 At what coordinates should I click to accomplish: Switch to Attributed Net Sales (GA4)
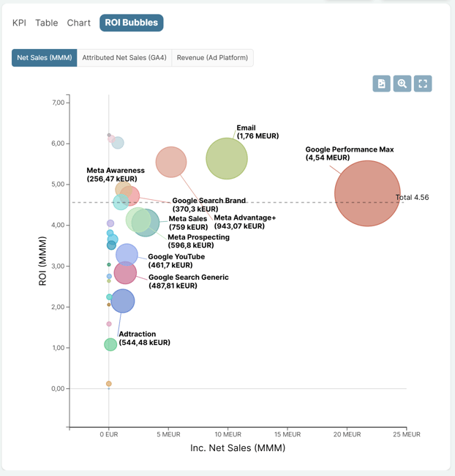(124, 58)
